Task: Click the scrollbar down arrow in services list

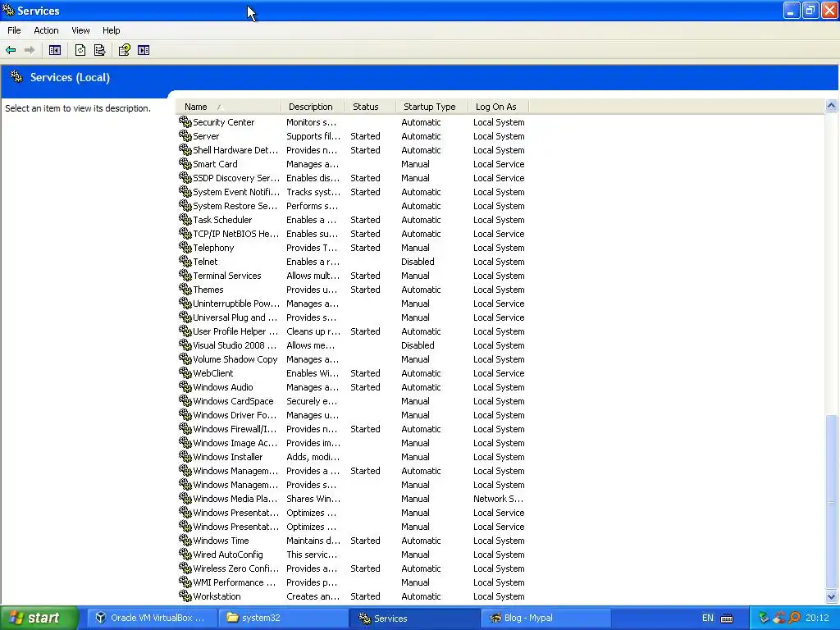Action: tap(832, 596)
